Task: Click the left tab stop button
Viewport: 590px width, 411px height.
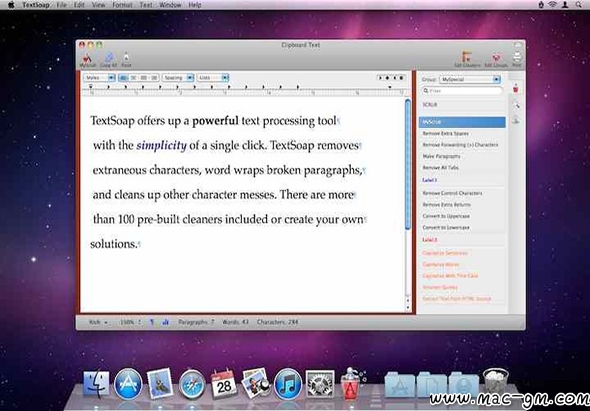Action: click(x=380, y=78)
